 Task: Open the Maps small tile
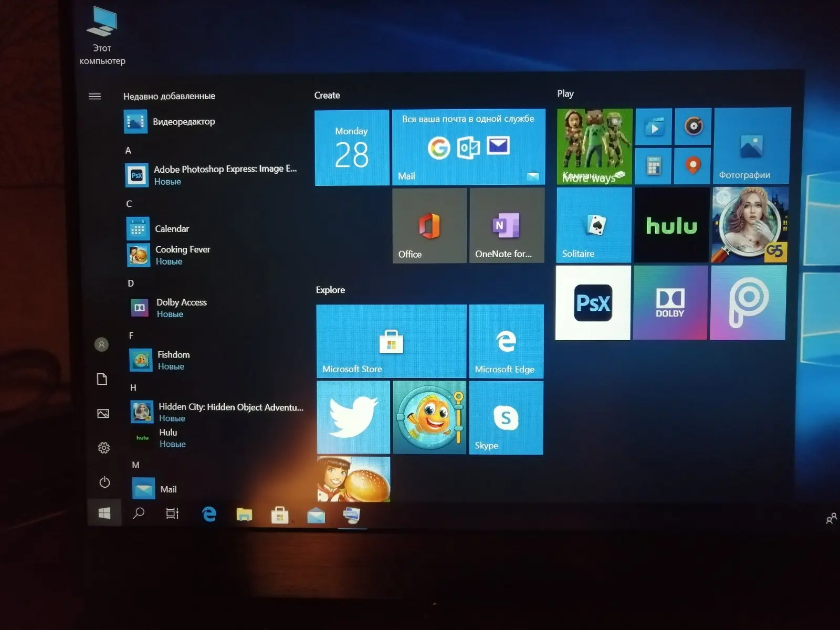tap(693, 166)
